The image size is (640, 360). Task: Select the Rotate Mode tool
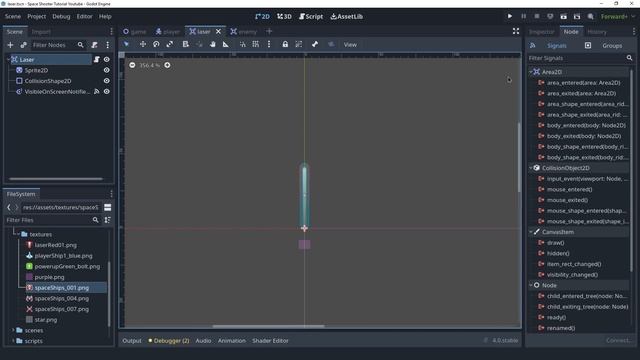click(156, 44)
